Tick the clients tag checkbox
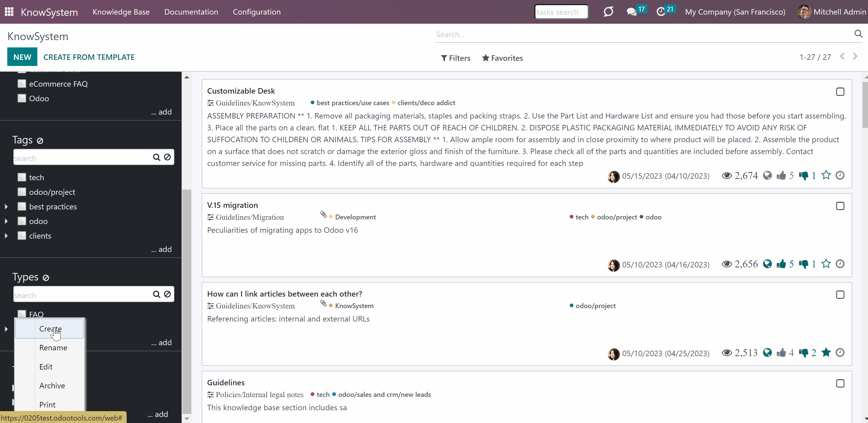The image size is (868, 423). coord(22,236)
